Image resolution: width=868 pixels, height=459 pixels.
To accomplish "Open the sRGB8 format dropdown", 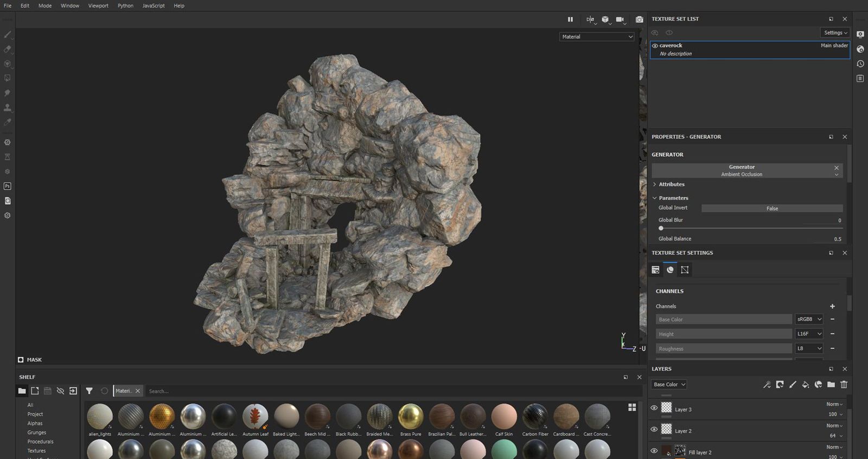I will pyautogui.click(x=809, y=319).
